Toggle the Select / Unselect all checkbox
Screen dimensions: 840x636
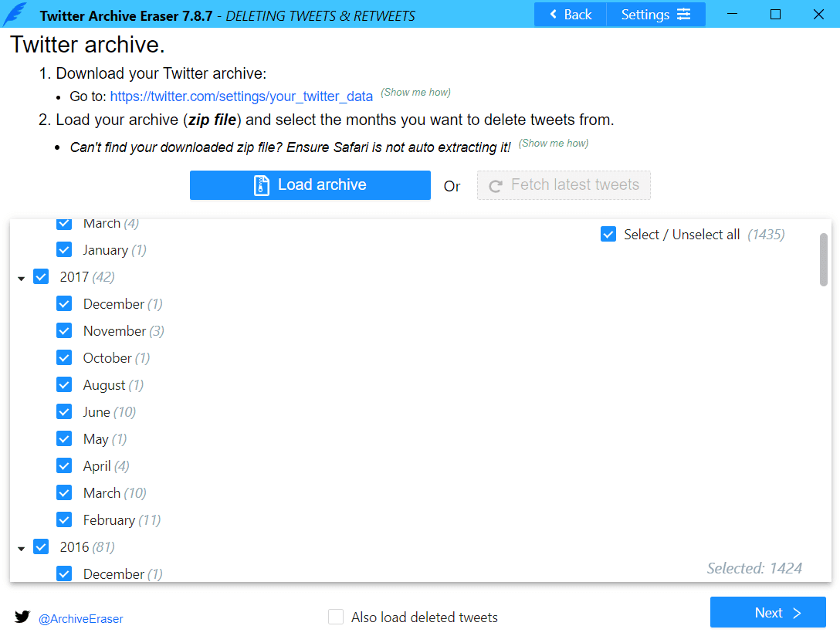(608, 235)
